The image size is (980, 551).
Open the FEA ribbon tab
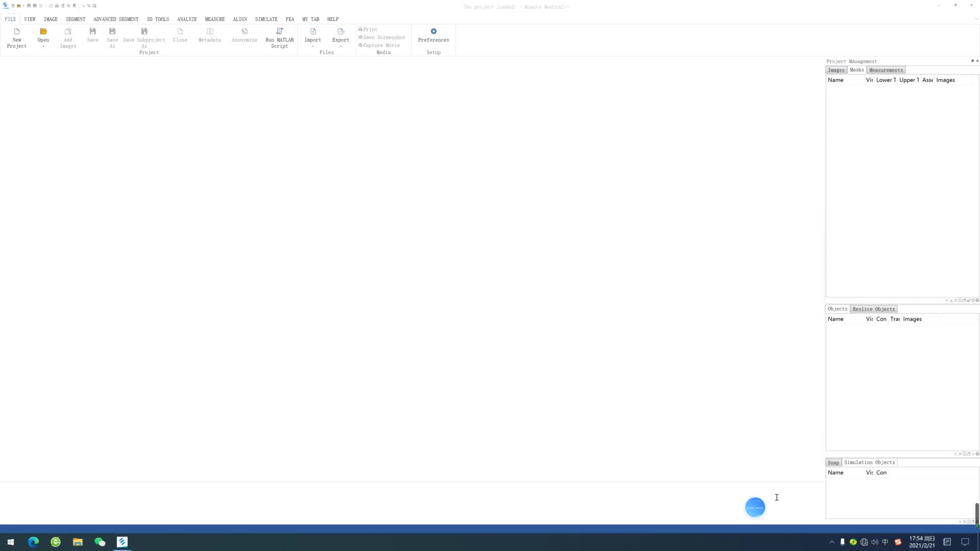click(290, 19)
